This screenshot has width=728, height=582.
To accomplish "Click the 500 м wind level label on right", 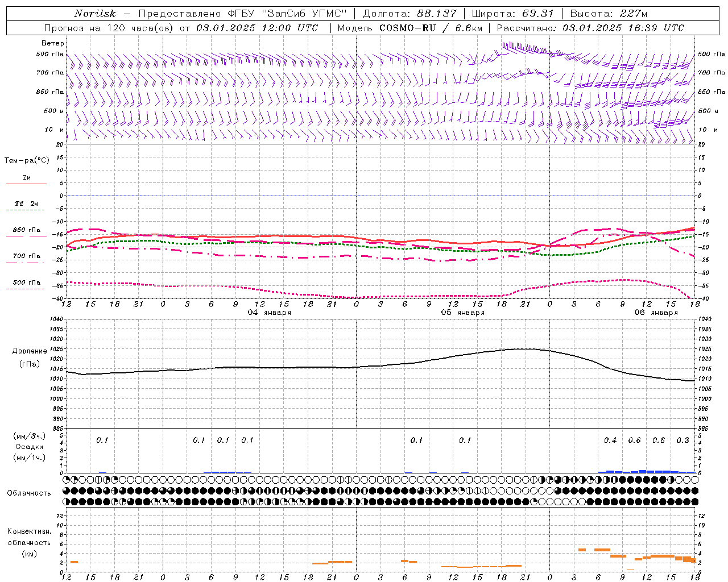I will (x=708, y=111).
